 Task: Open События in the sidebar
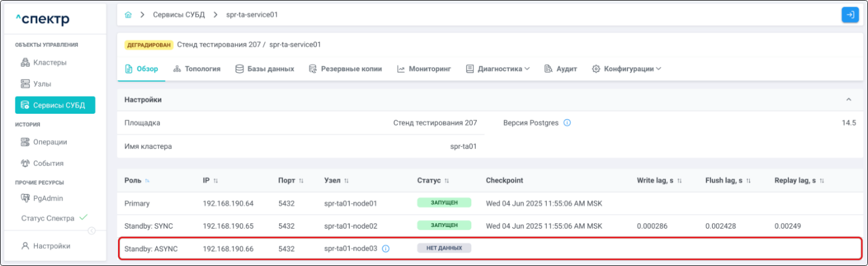click(42, 163)
